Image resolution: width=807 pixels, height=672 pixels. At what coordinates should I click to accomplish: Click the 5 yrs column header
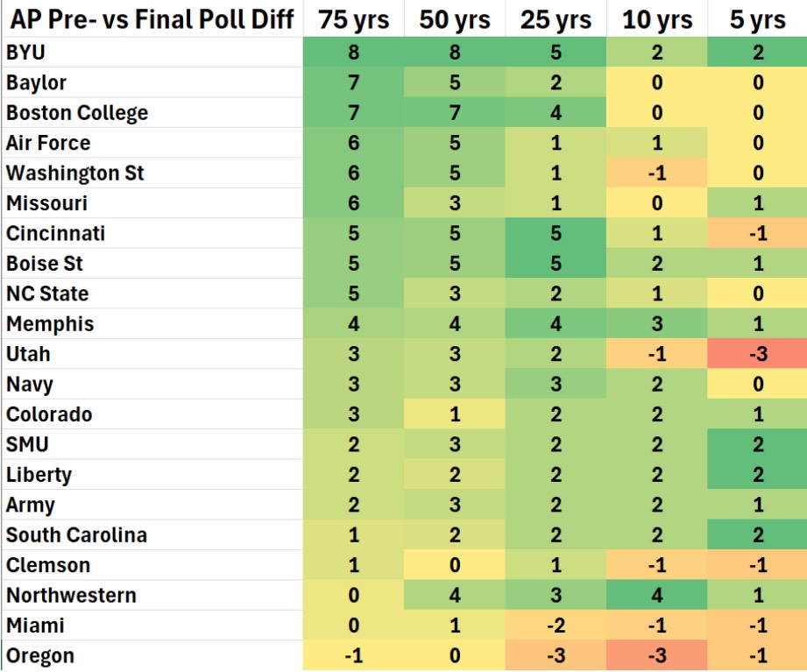point(757,19)
